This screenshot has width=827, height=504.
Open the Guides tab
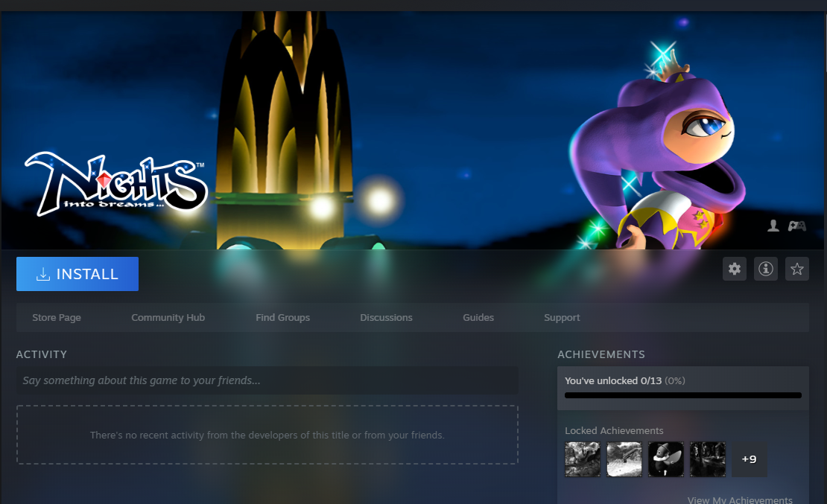pos(478,317)
